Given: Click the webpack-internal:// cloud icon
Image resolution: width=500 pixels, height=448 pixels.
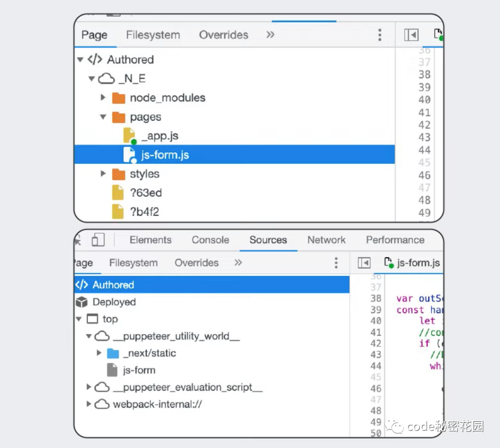Looking at the screenshot, I should pyautogui.click(x=102, y=404).
